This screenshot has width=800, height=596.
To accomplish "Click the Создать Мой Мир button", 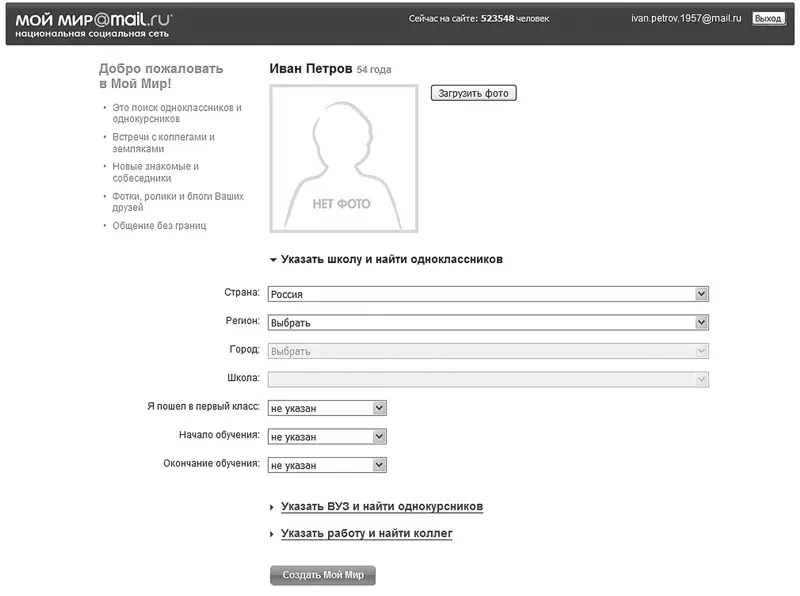I will tap(322, 576).
